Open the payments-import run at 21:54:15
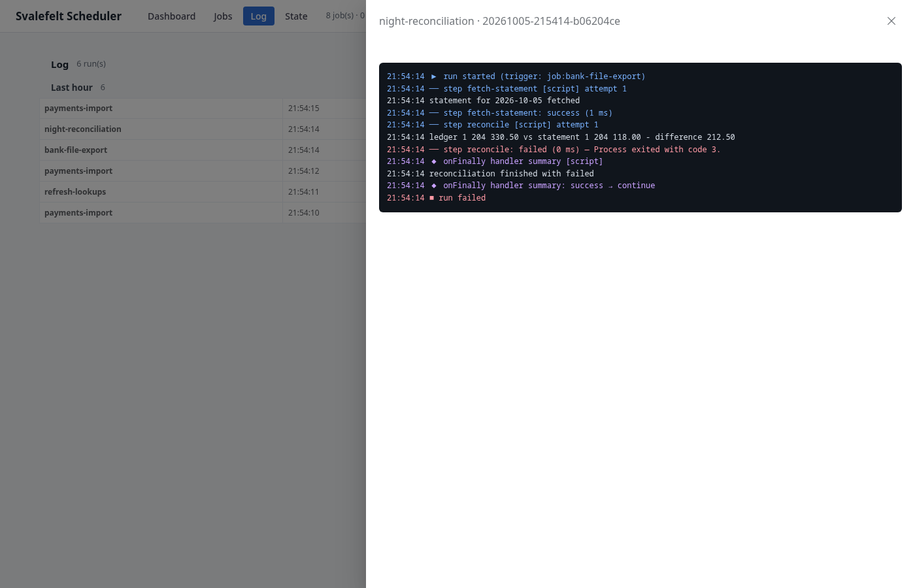Image resolution: width=915 pixels, height=588 pixels. pos(203,108)
